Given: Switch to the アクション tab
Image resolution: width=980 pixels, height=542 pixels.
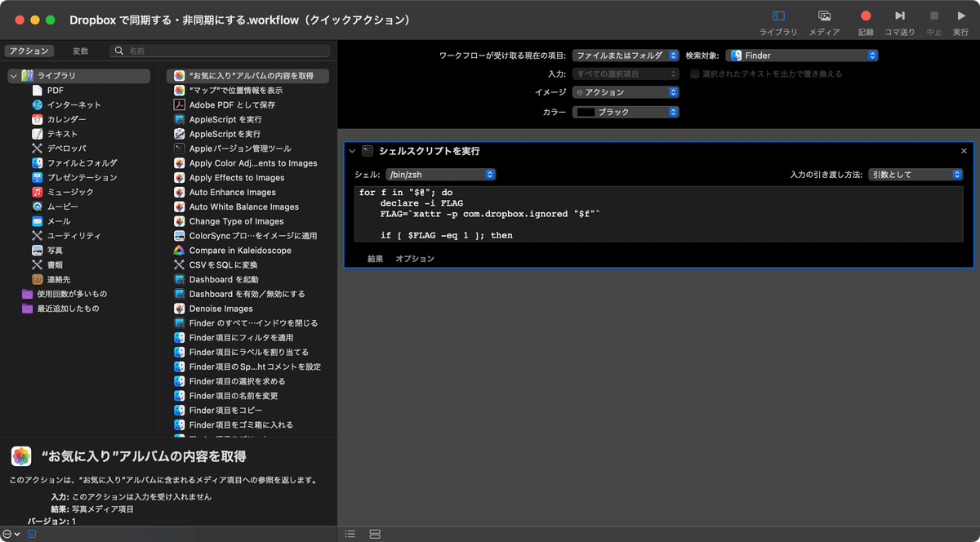Looking at the screenshot, I should pyautogui.click(x=29, y=51).
